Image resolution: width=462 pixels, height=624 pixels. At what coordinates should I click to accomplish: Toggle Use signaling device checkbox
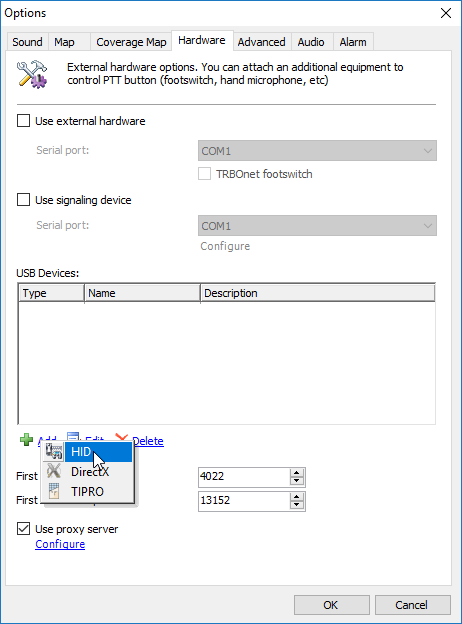click(x=23, y=199)
